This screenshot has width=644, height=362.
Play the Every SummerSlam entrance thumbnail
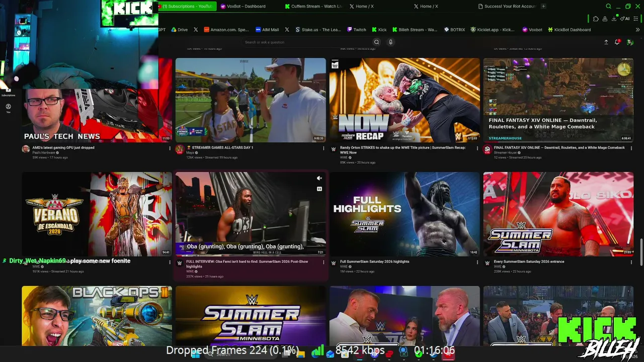tap(558, 214)
